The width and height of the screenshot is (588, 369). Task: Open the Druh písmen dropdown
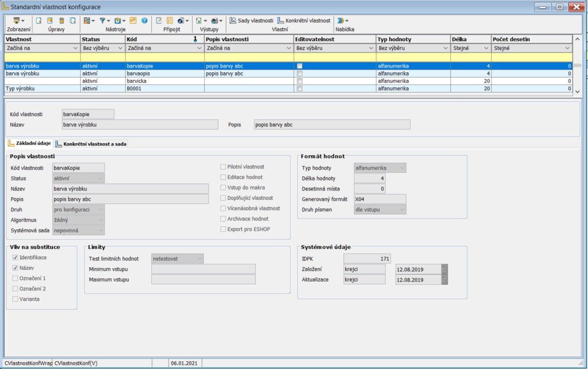(401, 210)
